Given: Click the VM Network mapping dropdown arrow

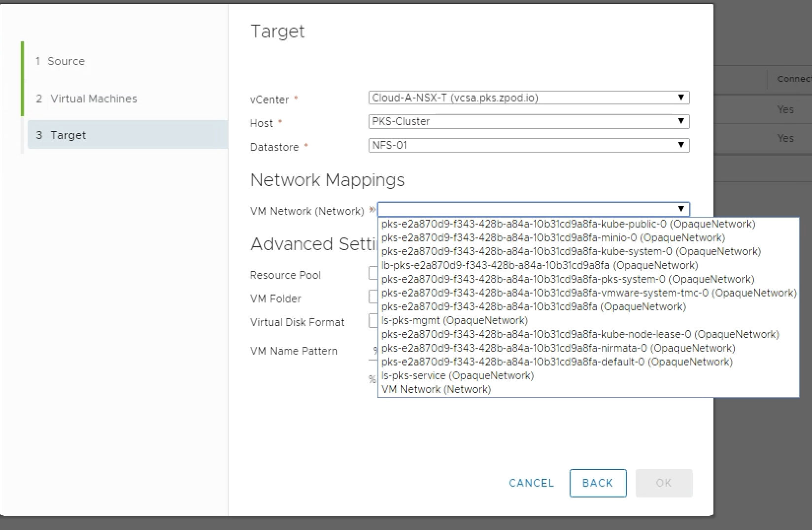Looking at the screenshot, I should (680, 209).
